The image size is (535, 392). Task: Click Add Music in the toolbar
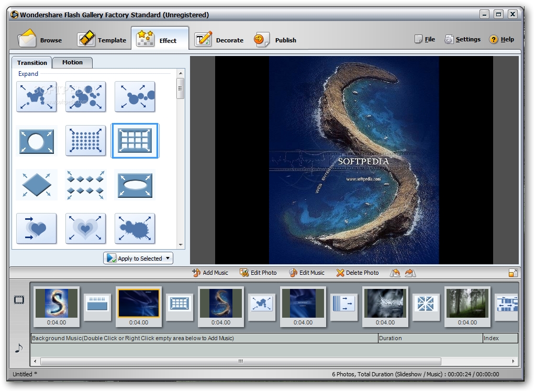point(210,273)
